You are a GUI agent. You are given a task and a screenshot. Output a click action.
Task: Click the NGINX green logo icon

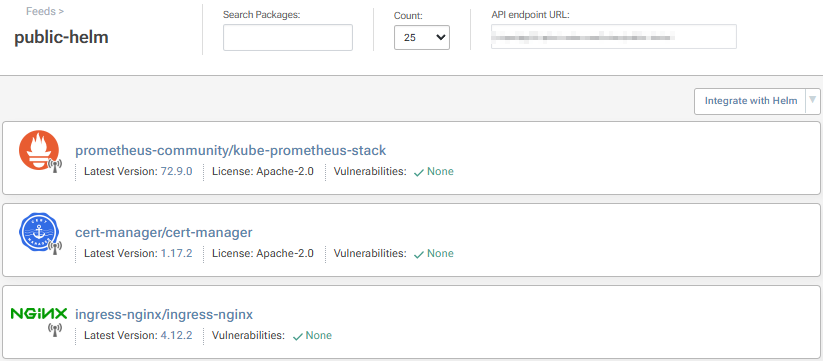(x=39, y=314)
